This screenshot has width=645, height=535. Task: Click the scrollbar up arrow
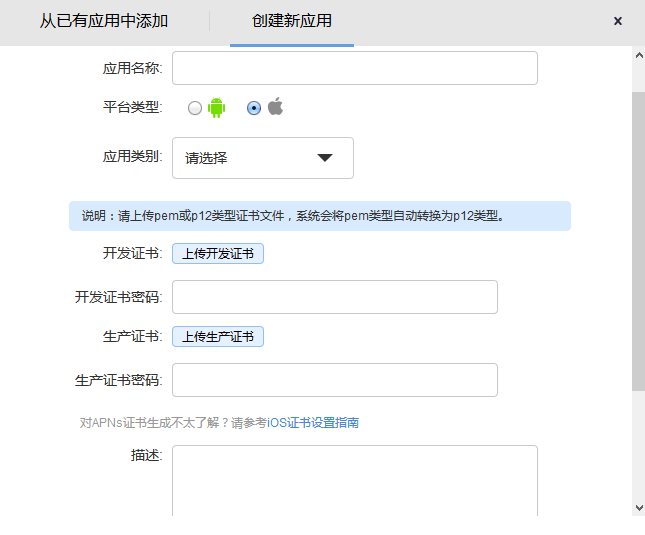pyautogui.click(x=638, y=56)
